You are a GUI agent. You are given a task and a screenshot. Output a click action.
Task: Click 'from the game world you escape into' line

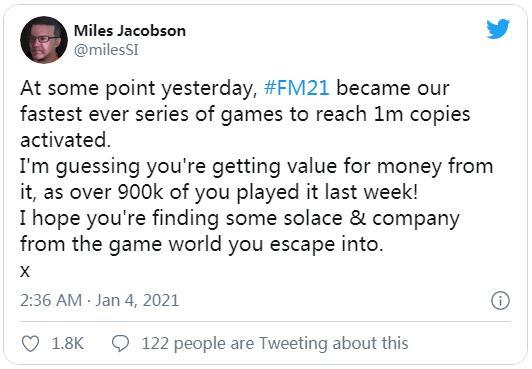coord(202,244)
